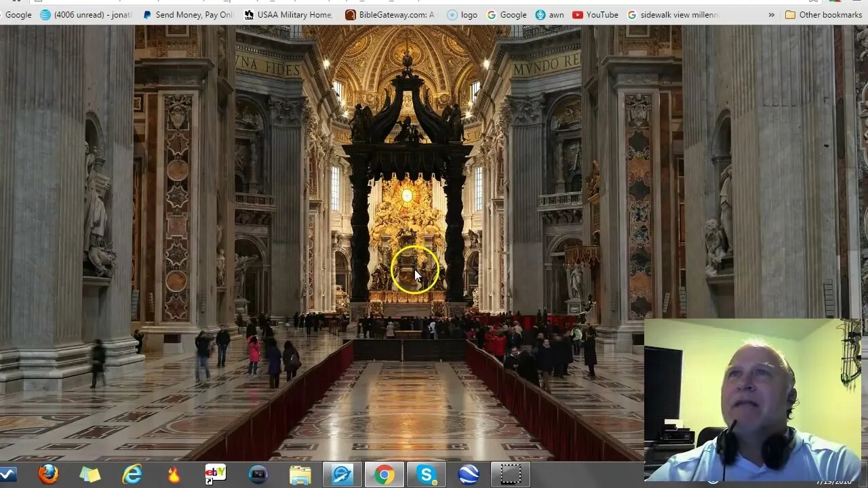
Task: Open the Firefox icon in the taskbar
Action: pos(48,474)
